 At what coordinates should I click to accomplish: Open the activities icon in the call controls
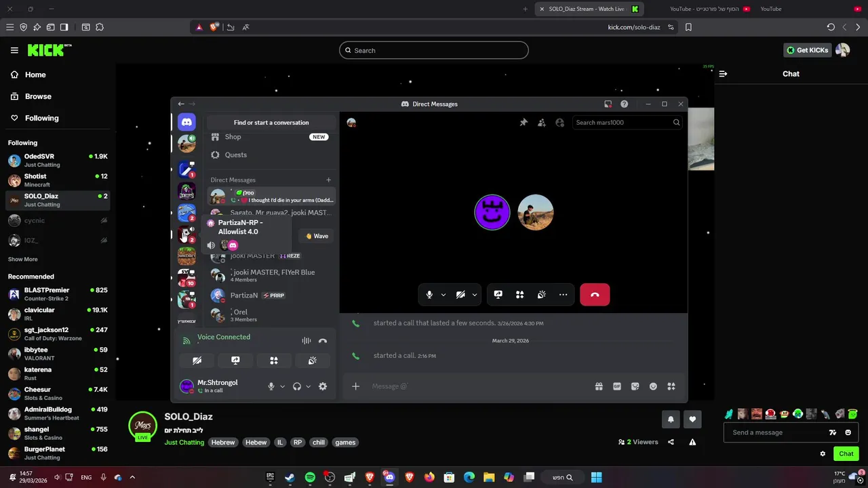[x=520, y=295]
